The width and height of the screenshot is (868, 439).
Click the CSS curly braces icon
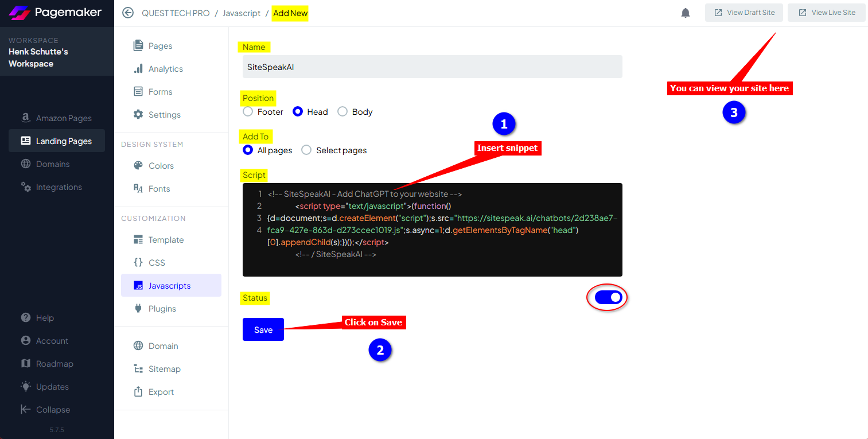(x=138, y=262)
